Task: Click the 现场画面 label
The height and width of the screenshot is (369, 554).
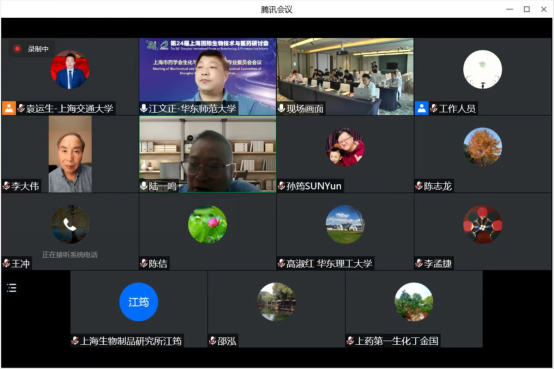Action: (305, 109)
